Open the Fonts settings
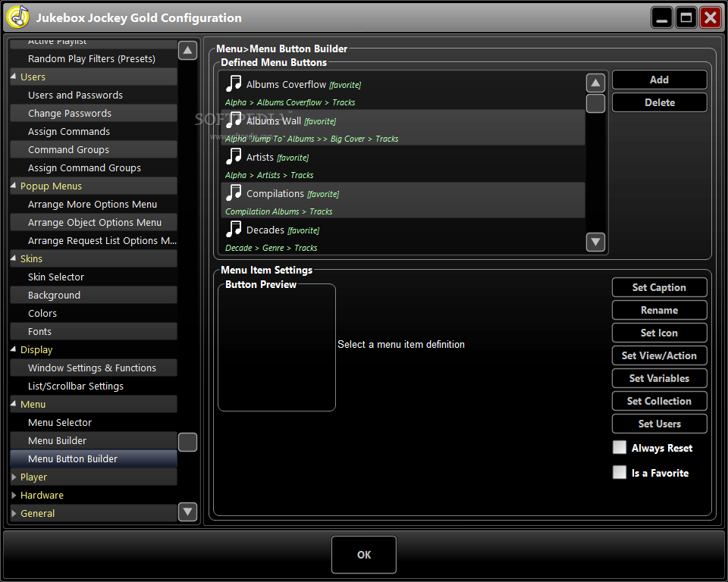The image size is (728, 582). [x=93, y=331]
